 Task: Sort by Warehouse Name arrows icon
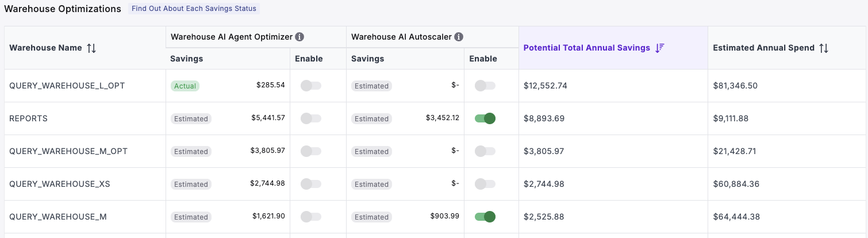(x=91, y=48)
